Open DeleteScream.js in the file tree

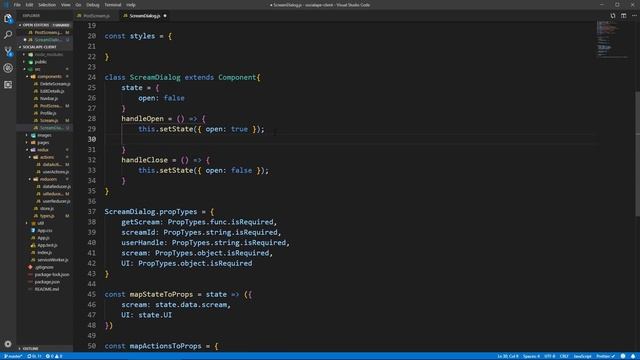pyautogui.click(x=55, y=84)
